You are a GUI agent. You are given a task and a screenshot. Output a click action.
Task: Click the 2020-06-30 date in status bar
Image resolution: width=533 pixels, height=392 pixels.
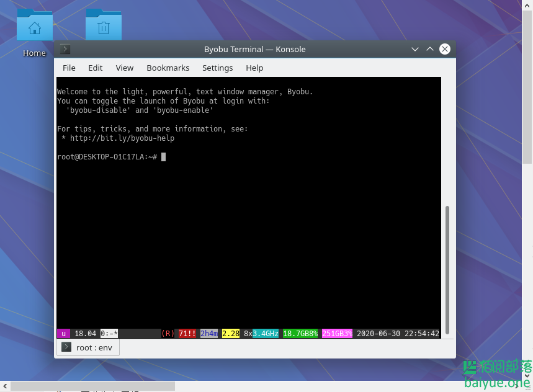(x=378, y=334)
